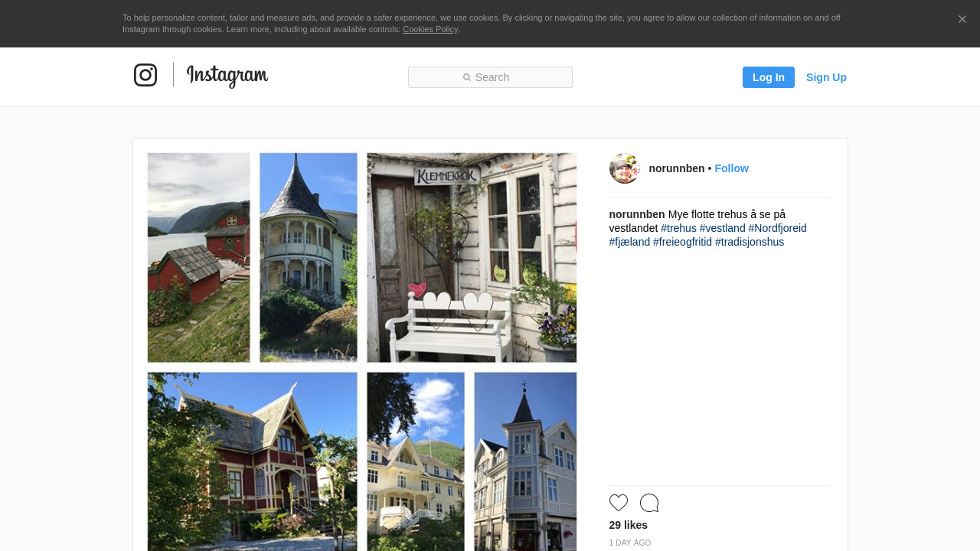The height and width of the screenshot is (551, 980).
Task: Open the #trehus hashtag
Action: (x=678, y=228)
